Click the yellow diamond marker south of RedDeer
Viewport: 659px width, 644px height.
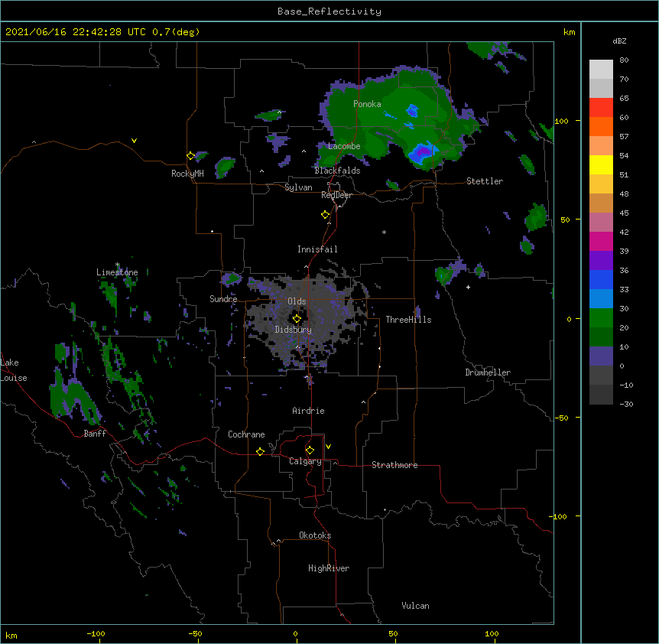point(325,215)
